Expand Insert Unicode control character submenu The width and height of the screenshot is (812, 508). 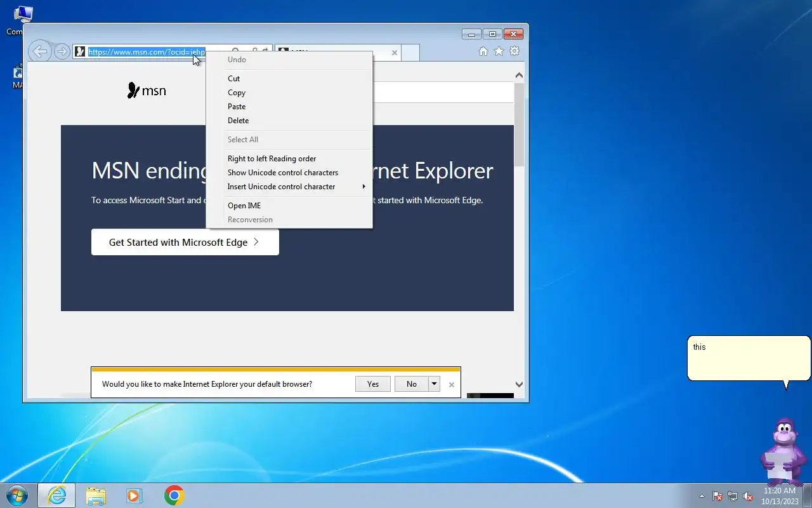coord(289,187)
